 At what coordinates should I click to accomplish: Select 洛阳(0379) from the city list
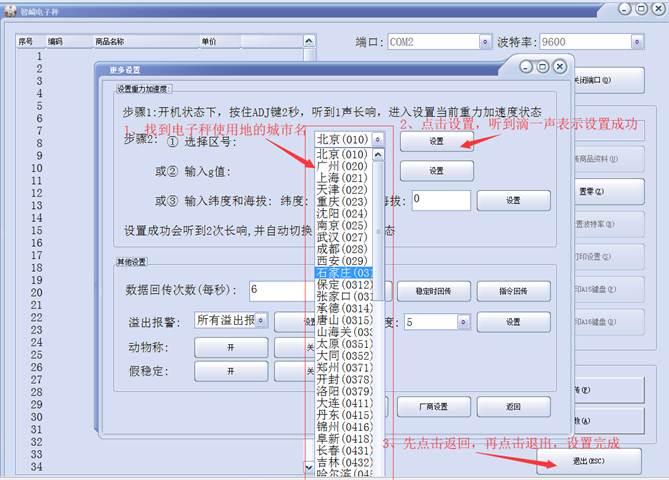click(x=343, y=391)
